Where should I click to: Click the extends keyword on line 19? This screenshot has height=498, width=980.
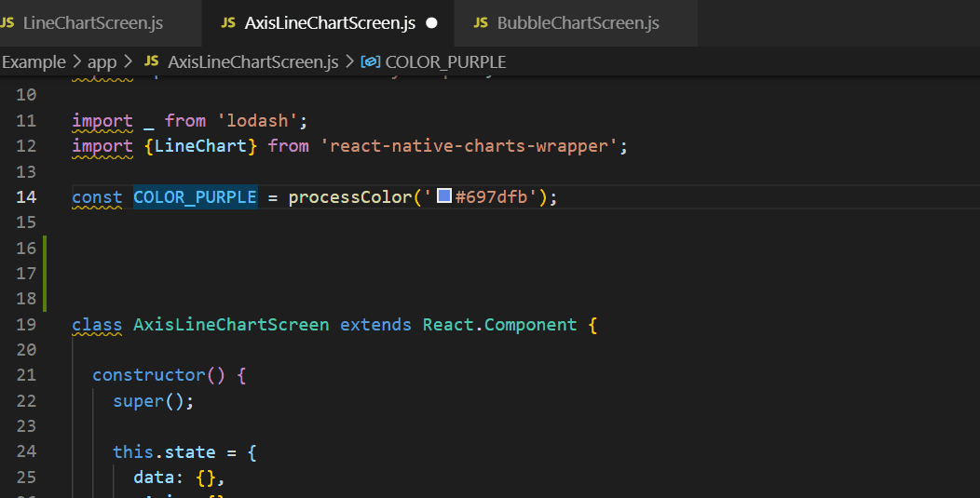coord(375,324)
